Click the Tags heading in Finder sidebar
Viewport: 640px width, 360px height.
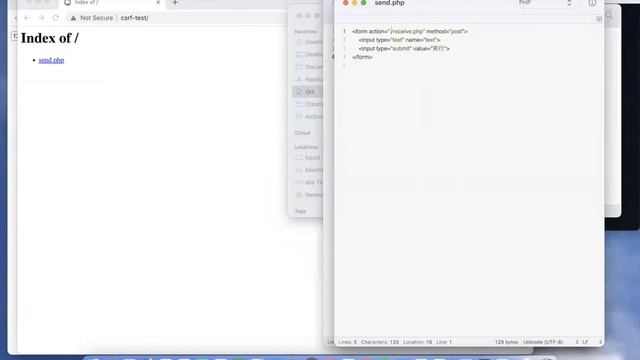pyautogui.click(x=300, y=211)
